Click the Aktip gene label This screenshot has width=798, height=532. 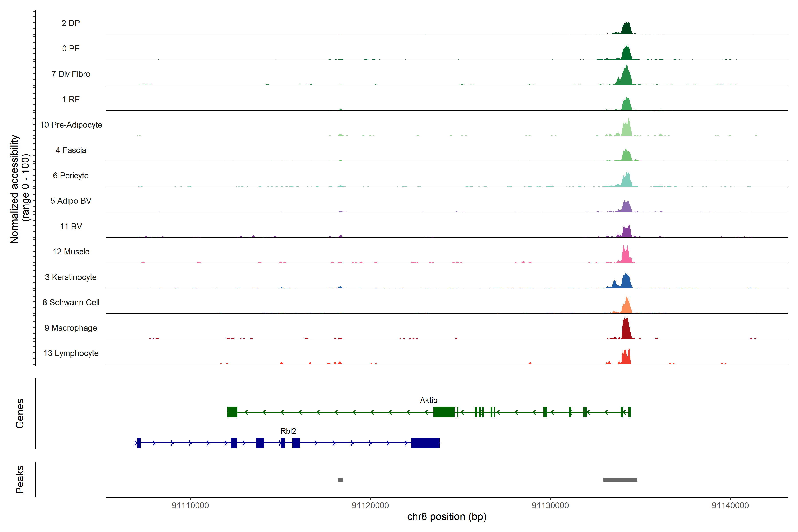[x=428, y=400]
